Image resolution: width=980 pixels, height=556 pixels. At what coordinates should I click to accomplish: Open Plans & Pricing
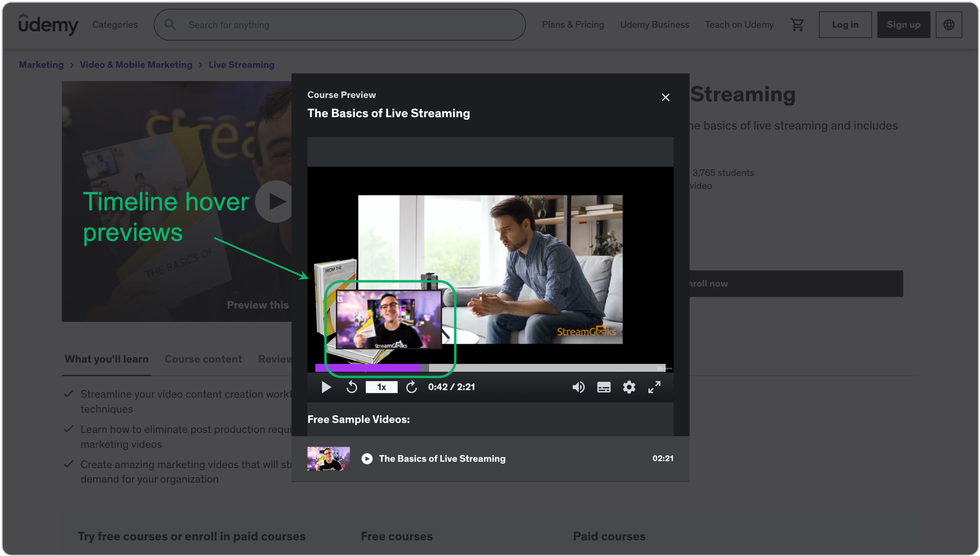pos(573,25)
